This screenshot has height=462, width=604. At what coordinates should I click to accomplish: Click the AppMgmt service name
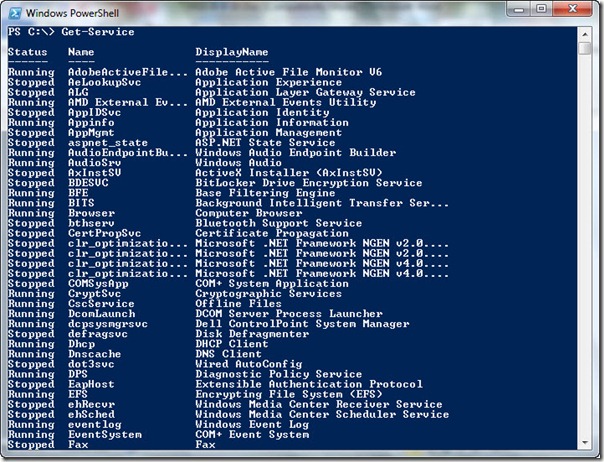[91, 133]
